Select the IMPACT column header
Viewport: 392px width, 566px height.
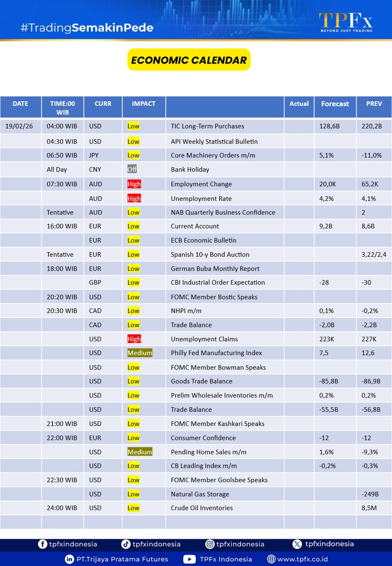[x=144, y=104]
